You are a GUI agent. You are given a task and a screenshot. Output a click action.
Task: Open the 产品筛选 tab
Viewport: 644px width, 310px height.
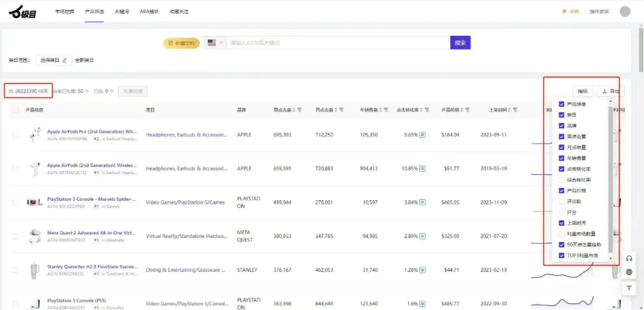[x=94, y=11]
